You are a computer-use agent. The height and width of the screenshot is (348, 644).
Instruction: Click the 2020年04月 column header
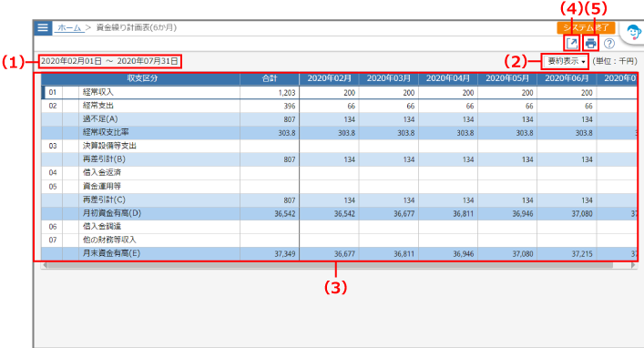coord(448,78)
